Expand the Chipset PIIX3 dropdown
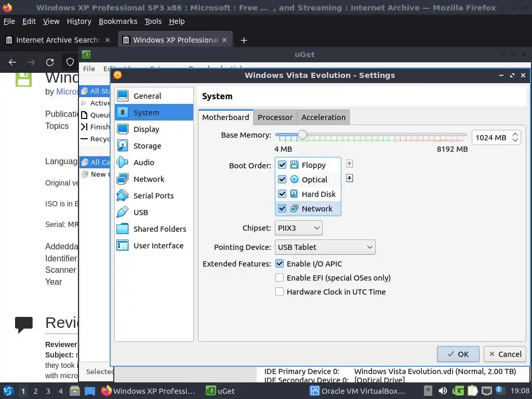Image resolution: width=532 pixels, height=399 pixels. point(298,228)
